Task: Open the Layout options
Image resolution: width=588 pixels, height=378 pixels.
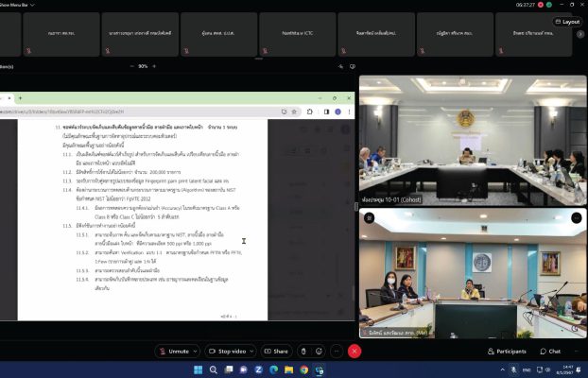Action: point(564,20)
